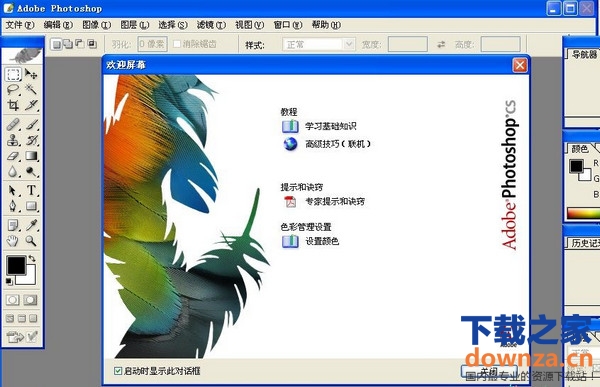Select the Move tool
600x387 pixels.
coord(31,74)
